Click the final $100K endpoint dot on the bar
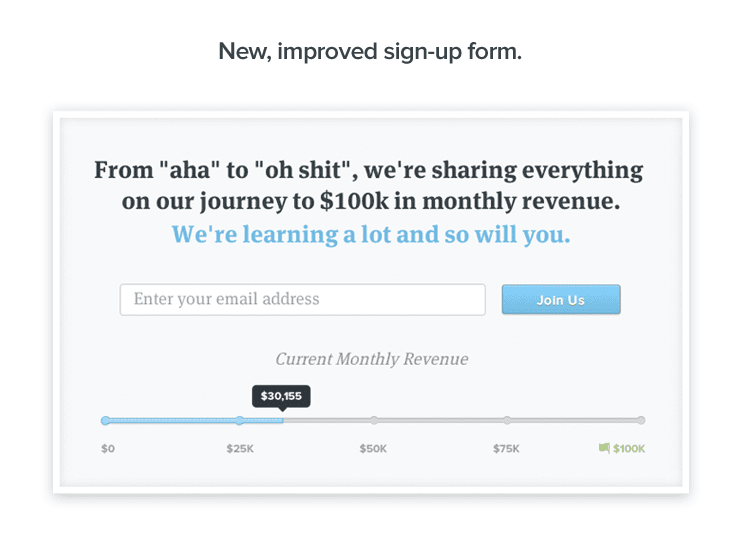The image size is (741, 544). (x=641, y=421)
